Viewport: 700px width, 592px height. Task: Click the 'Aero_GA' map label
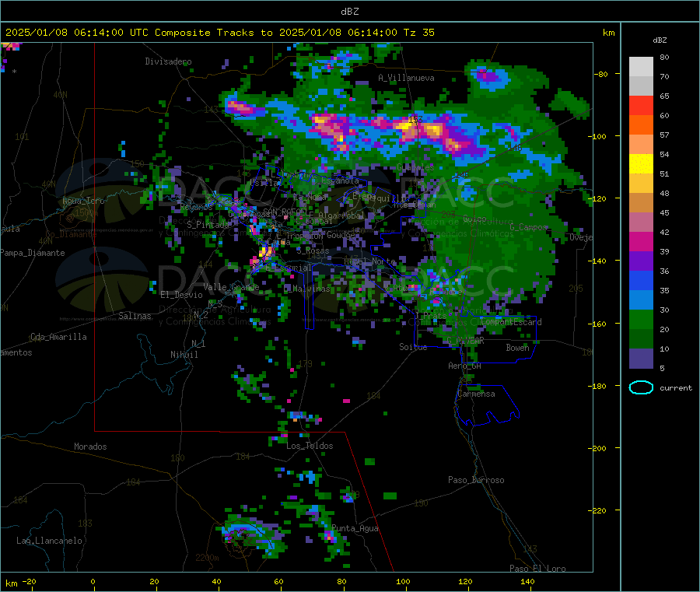(464, 366)
